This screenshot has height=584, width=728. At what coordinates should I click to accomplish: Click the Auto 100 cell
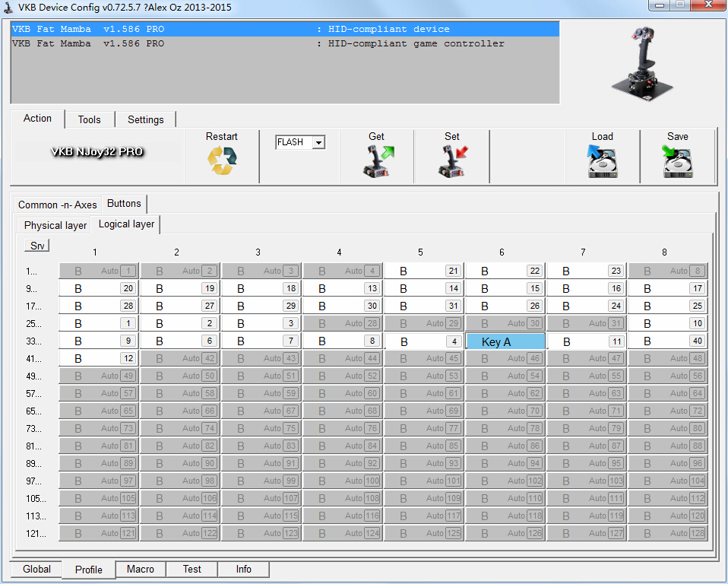(x=343, y=481)
